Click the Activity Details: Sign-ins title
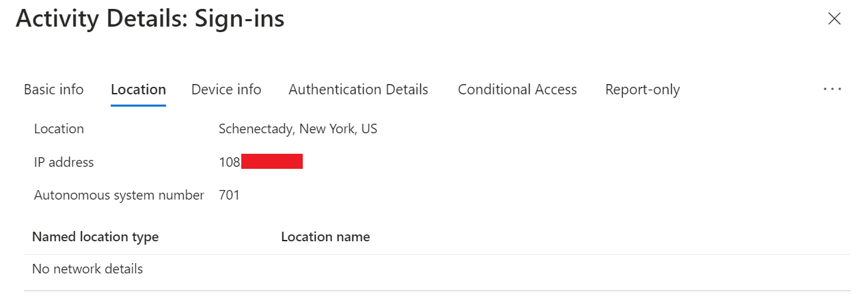The image size is (868, 298). pos(150,19)
